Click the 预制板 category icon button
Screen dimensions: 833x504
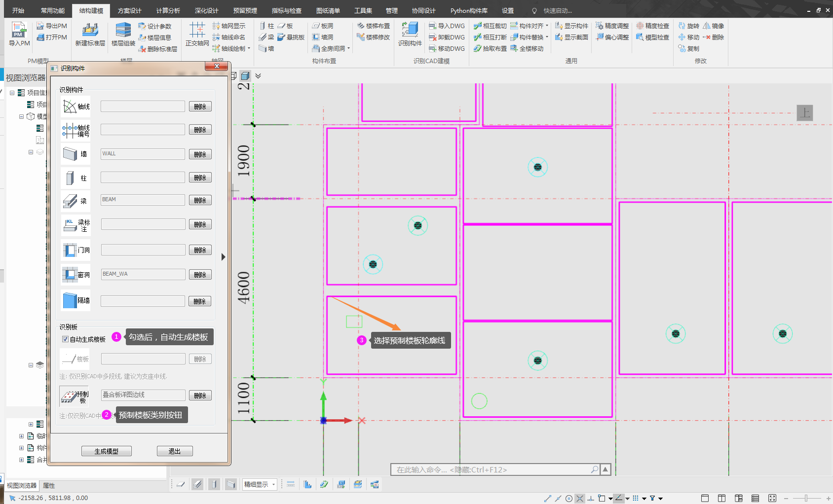tap(74, 396)
